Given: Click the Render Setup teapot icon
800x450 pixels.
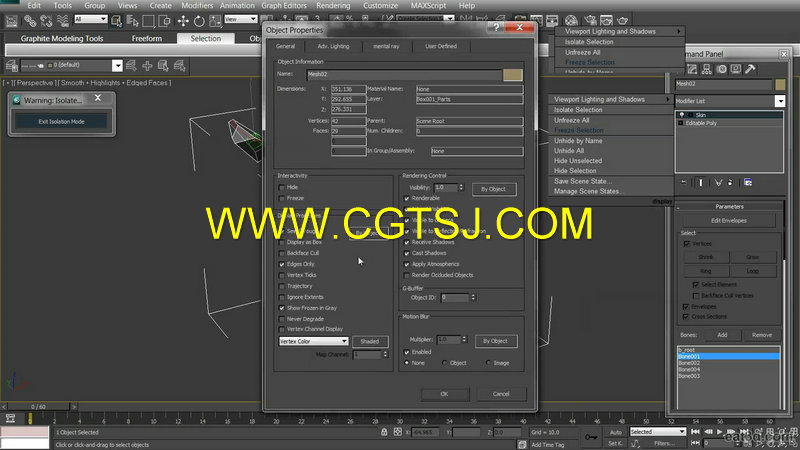Looking at the screenshot, I should 590,20.
